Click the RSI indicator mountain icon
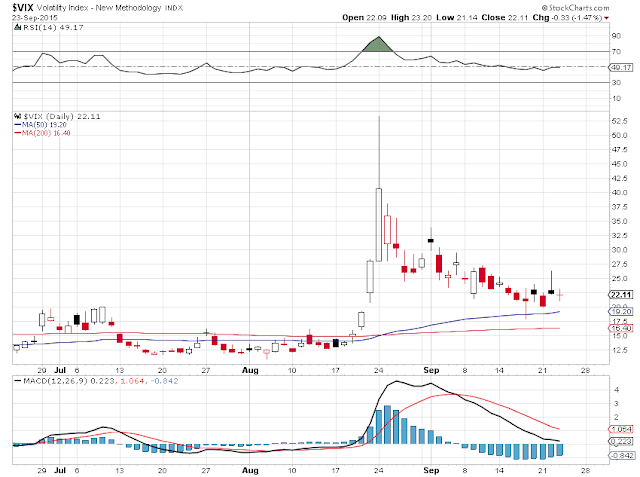Viewport: 640px width, 477px height. pos(17,27)
